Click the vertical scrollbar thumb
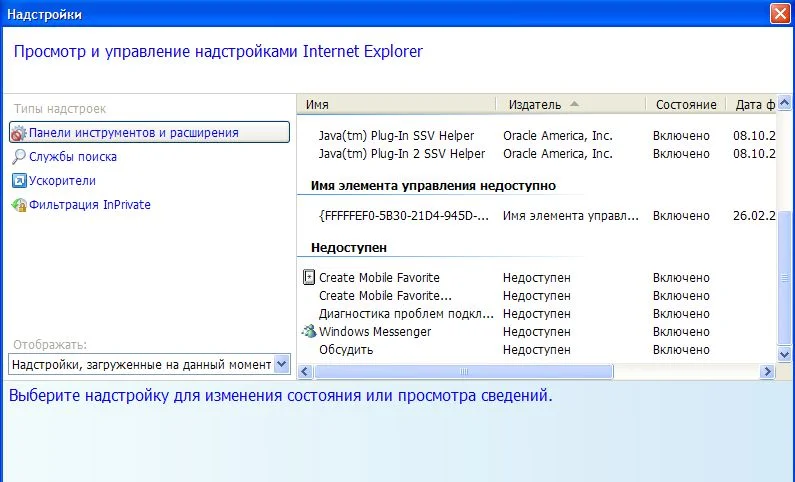This screenshot has width=795, height=482. pos(784,278)
